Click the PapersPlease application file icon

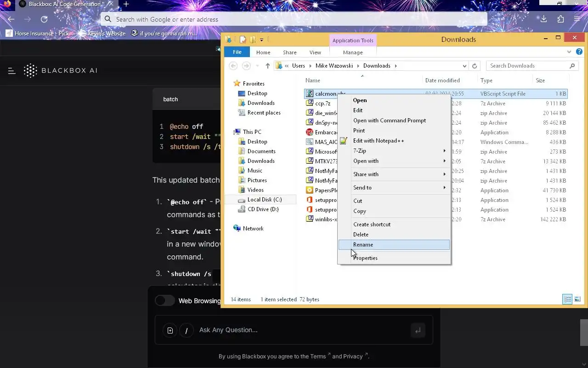[310, 190]
